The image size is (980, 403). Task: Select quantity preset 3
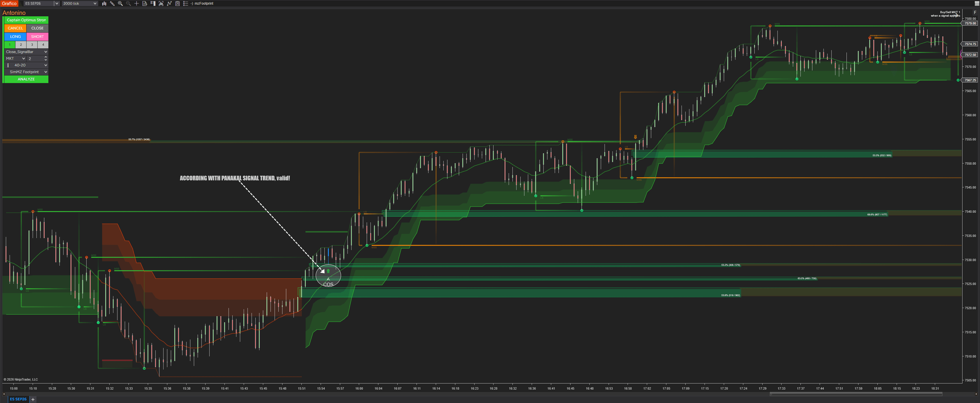tap(32, 45)
